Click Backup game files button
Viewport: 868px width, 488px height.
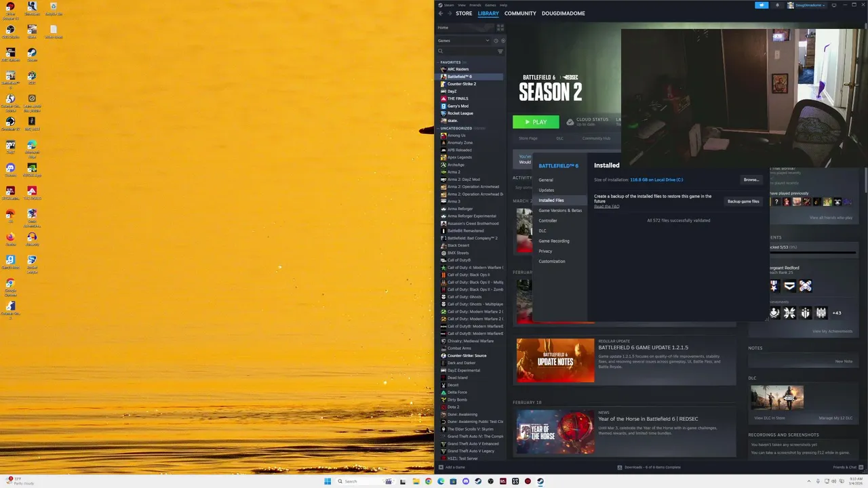[x=743, y=201]
